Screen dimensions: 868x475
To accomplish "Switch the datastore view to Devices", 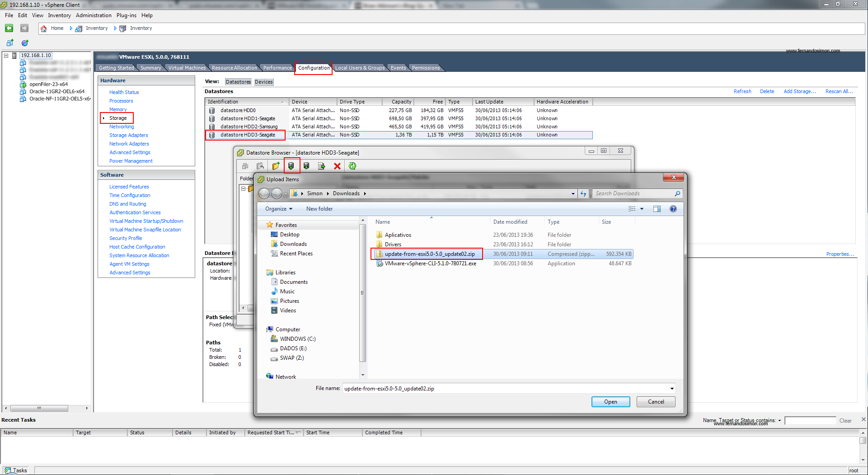I will point(263,82).
